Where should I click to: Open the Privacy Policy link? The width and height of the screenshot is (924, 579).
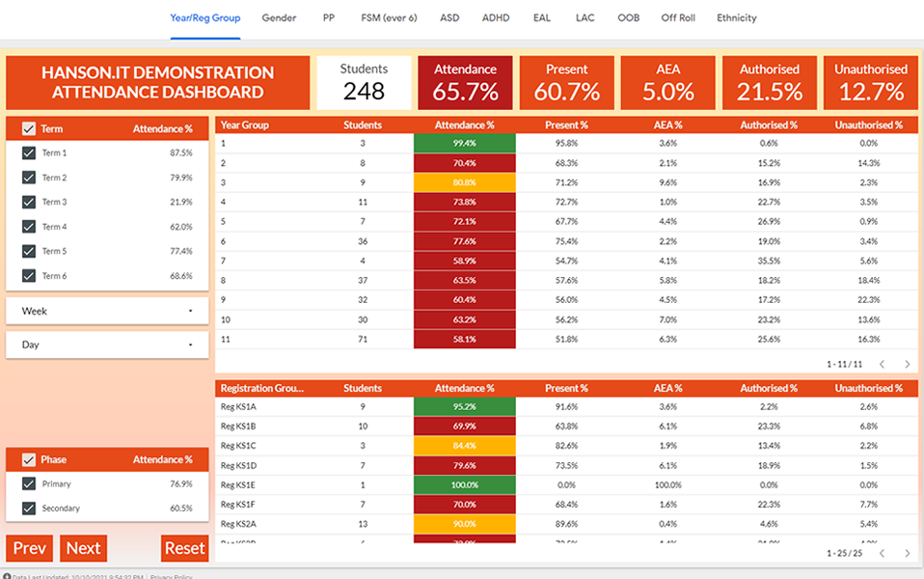[x=171, y=576]
